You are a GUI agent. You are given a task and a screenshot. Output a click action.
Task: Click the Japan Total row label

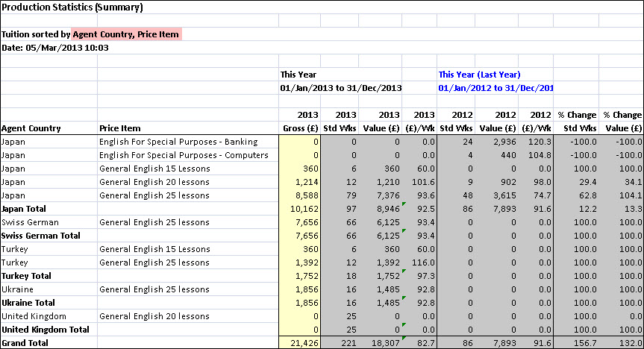[x=25, y=209]
